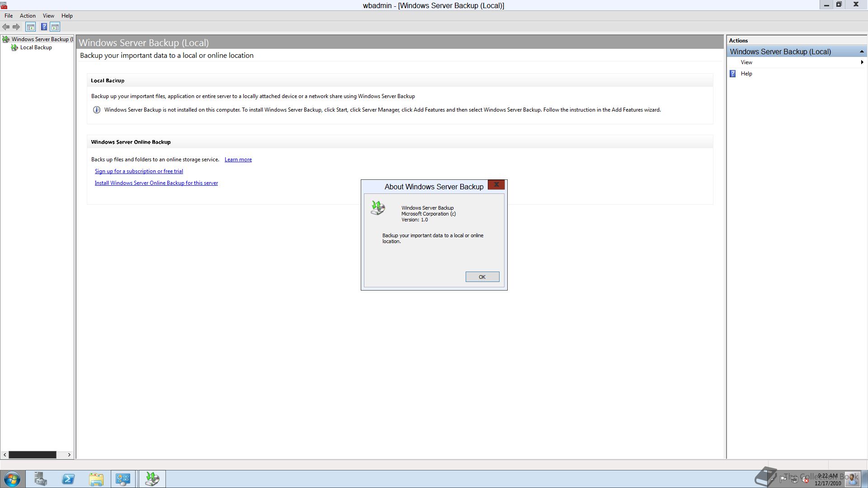Open the View menu

click(x=48, y=16)
